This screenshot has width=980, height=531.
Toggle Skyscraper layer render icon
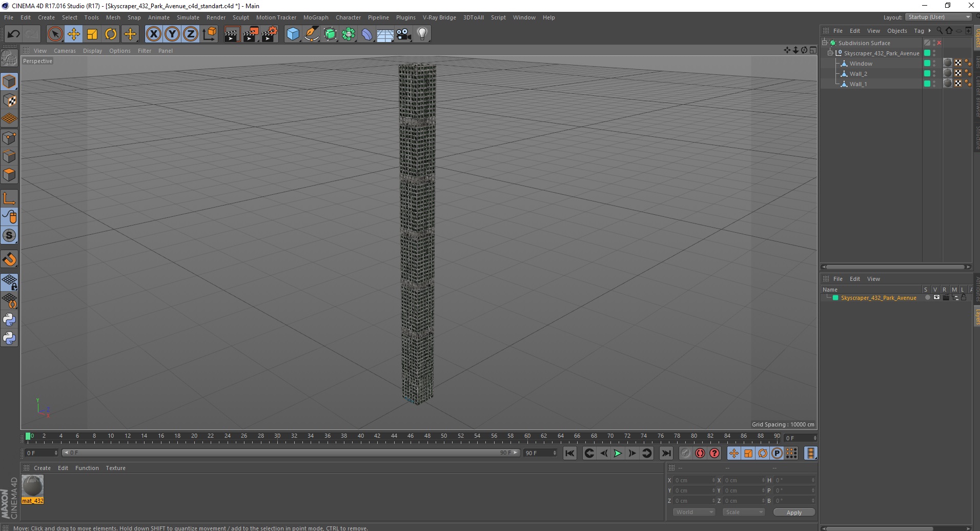click(x=946, y=298)
